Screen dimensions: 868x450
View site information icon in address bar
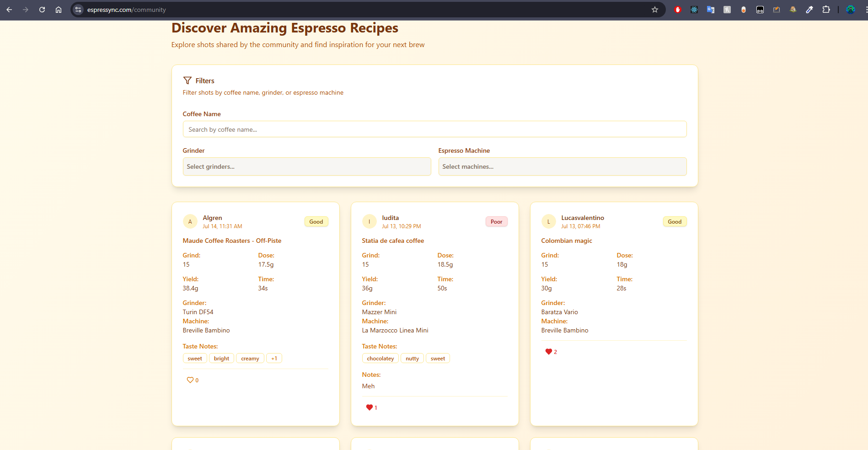click(78, 10)
